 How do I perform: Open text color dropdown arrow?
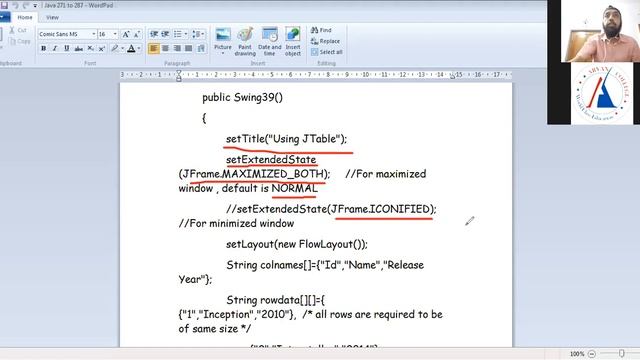[x=139, y=49]
